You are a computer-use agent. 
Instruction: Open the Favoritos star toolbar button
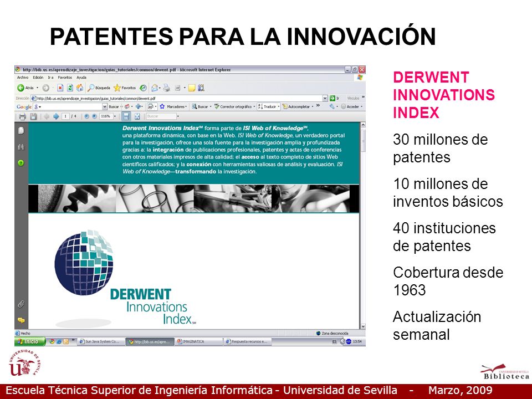coord(125,88)
